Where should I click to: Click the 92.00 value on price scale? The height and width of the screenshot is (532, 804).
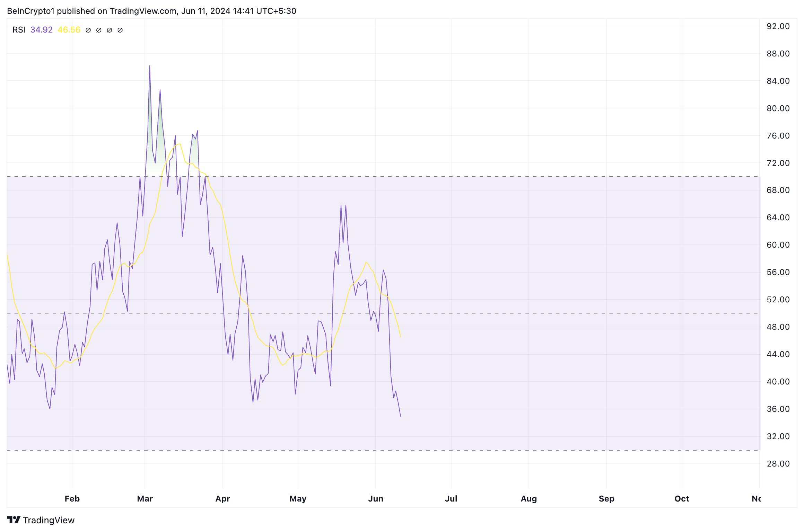point(778,26)
